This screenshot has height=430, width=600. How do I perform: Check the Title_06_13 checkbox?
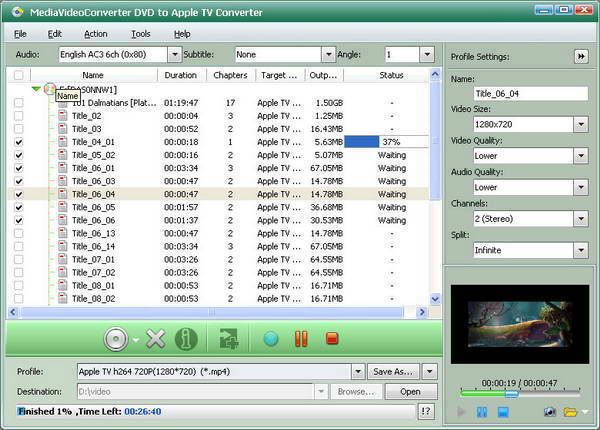(18, 233)
